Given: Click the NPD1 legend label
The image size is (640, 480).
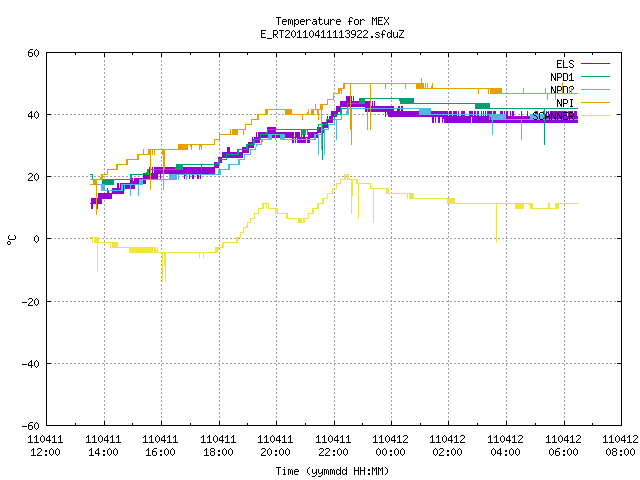Looking at the screenshot, I should pyautogui.click(x=562, y=77).
